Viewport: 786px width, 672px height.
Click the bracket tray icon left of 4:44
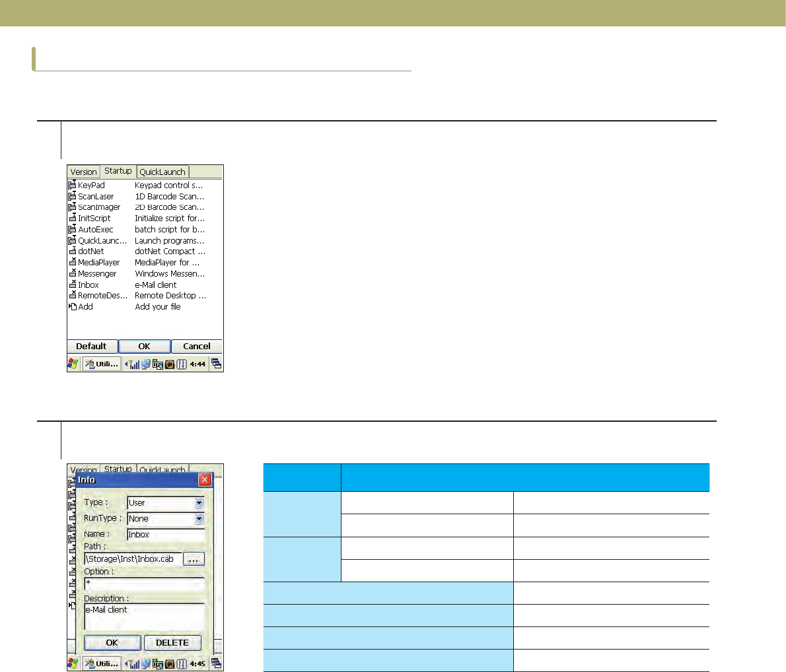182,364
